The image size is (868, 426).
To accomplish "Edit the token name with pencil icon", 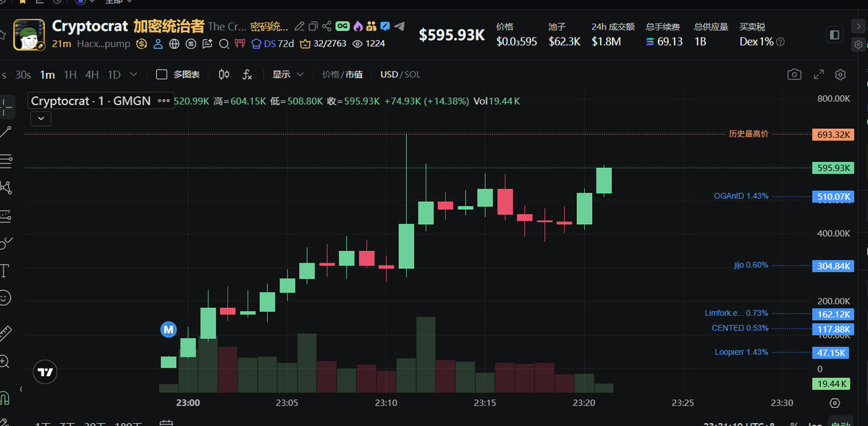I will 299,26.
